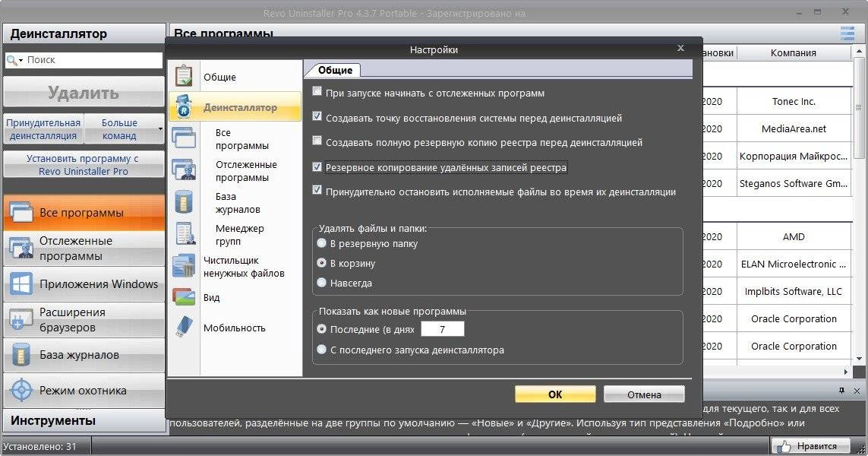
Task: Open Все программы settings sub-item
Action: pos(242,139)
